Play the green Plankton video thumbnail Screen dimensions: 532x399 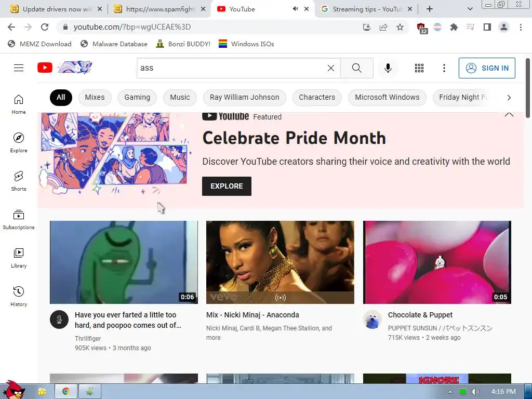tap(124, 262)
